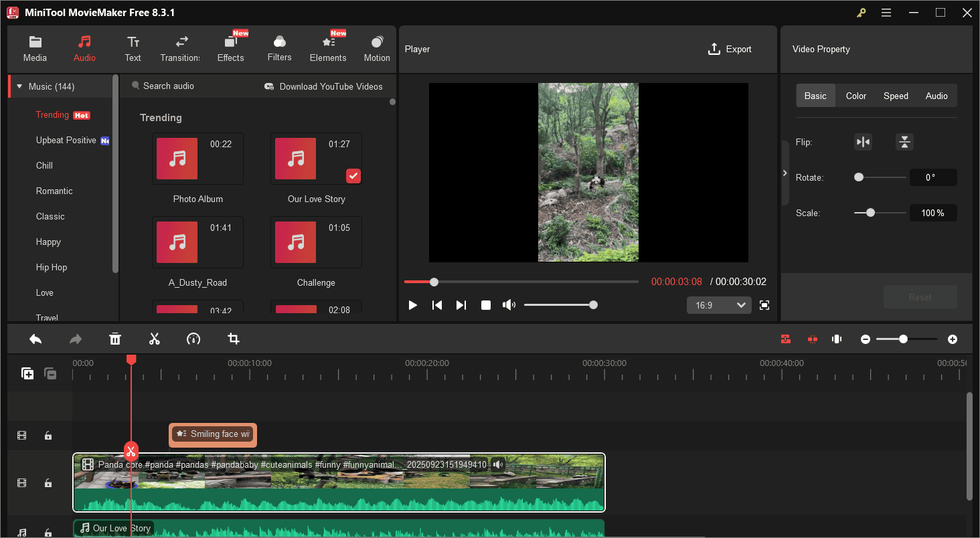This screenshot has height=538, width=980.
Task: Select the Happy music category
Action: click(48, 242)
